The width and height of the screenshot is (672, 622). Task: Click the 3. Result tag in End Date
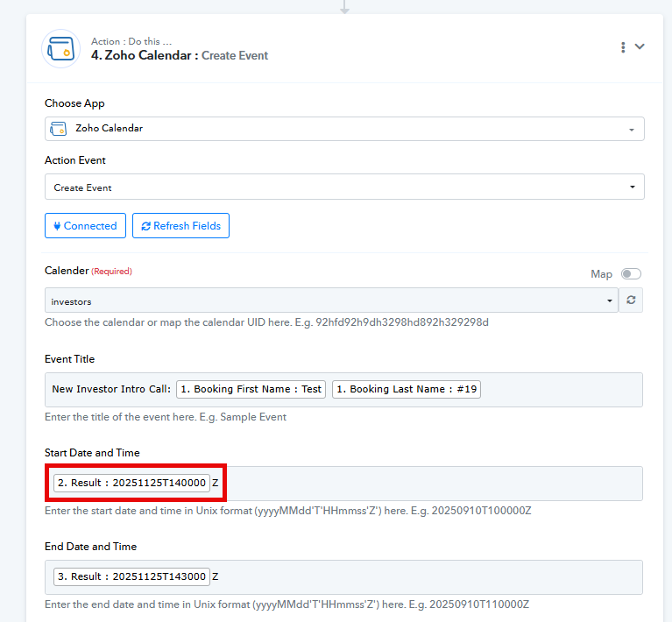tap(131, 577)
